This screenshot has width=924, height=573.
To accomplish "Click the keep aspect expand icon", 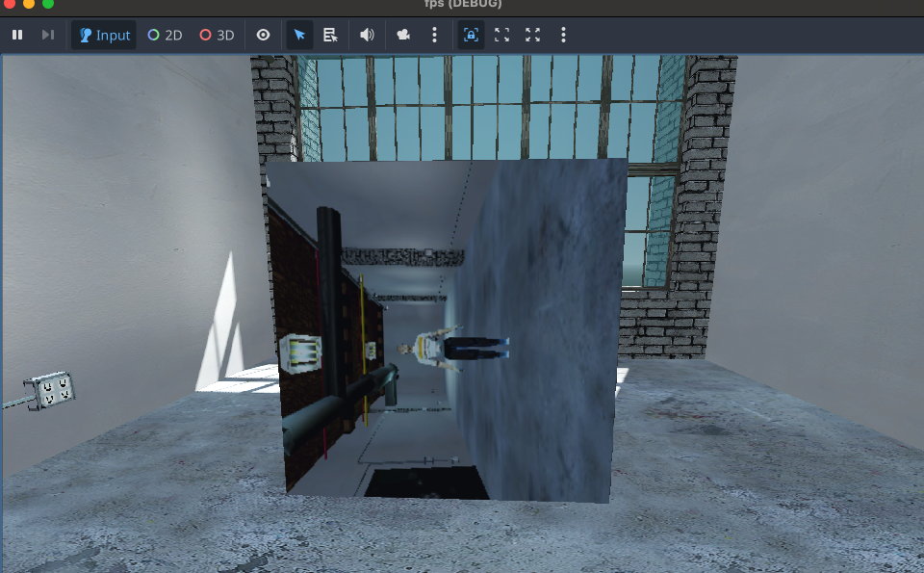I will point(501,35).
